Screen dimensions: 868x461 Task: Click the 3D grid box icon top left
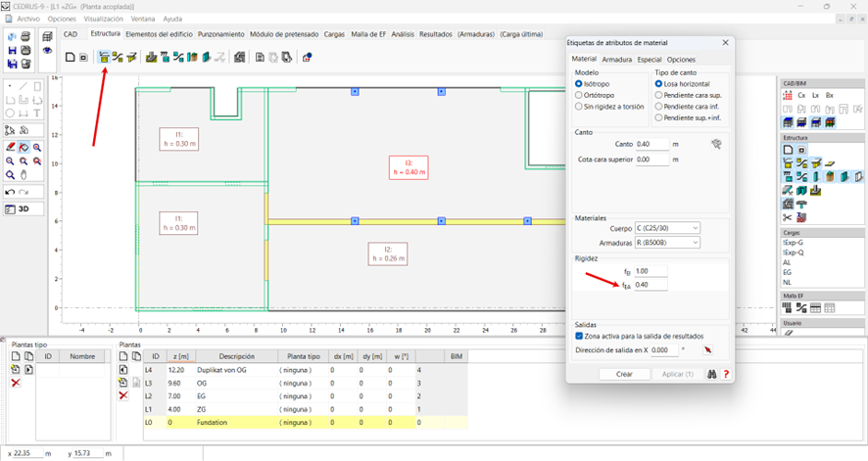(48, 37)
